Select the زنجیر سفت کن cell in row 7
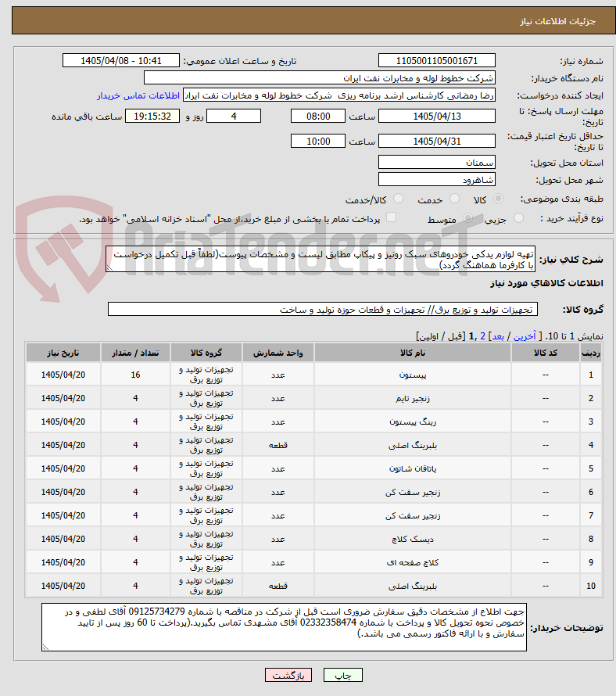 tap(412, 516)
